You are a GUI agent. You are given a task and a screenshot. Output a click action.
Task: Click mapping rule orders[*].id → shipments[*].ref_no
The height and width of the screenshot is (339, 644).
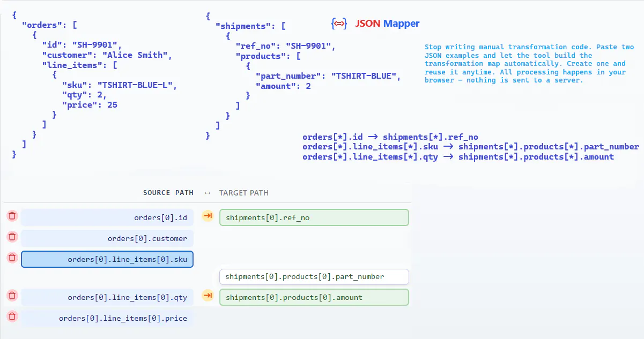click(x=390, y=137)
